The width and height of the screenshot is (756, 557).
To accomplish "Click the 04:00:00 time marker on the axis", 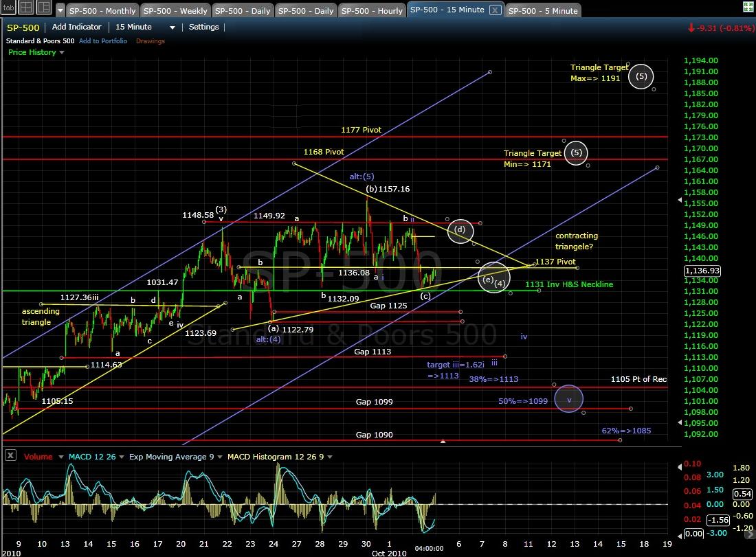I will point(429,548).
